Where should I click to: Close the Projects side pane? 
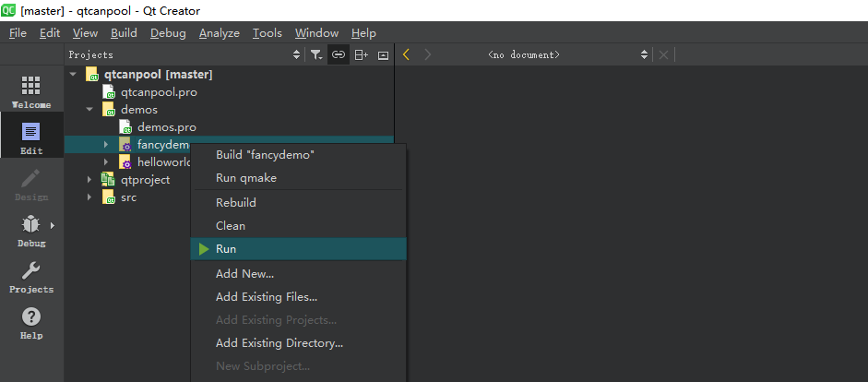point(383,54)
